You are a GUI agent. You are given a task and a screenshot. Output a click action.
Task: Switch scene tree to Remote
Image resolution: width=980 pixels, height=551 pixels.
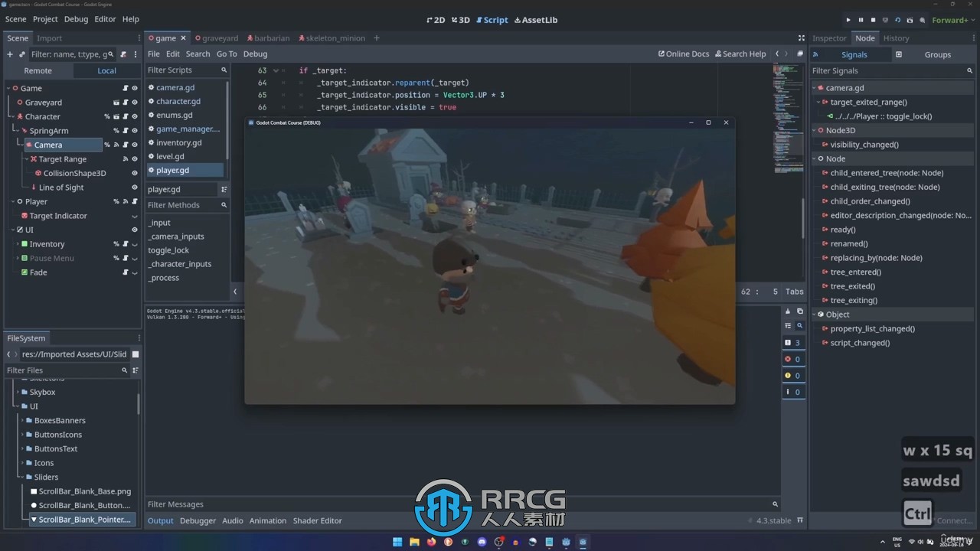point(38,70)
